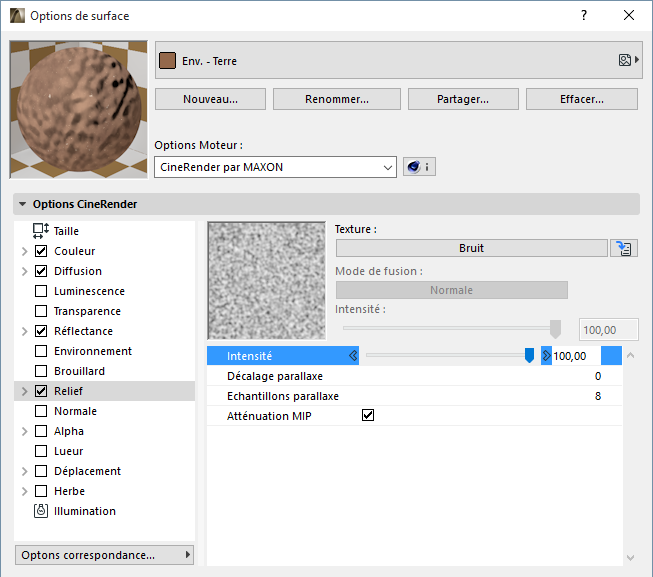Expand the Couleur channel tree arrow

point(24,251)
